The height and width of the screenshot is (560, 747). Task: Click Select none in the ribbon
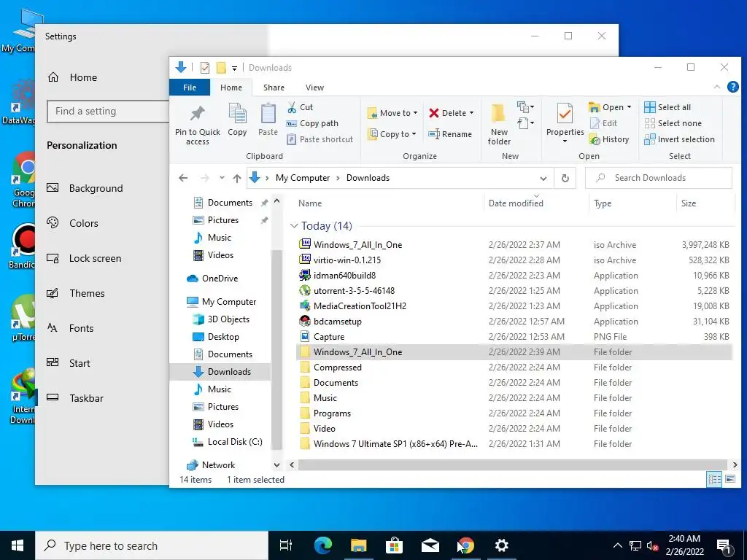(x=673, y=123)
